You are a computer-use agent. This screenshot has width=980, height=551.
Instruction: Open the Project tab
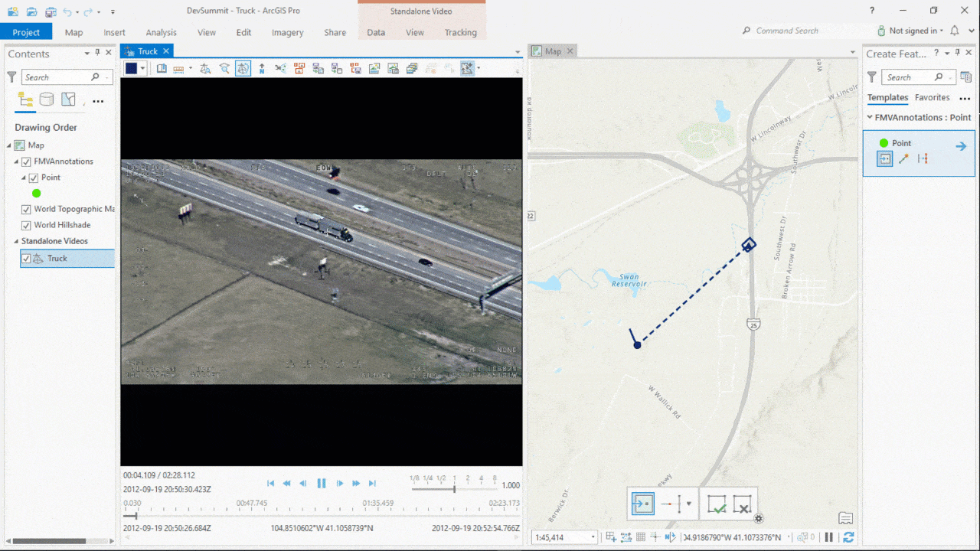[26, 32]
